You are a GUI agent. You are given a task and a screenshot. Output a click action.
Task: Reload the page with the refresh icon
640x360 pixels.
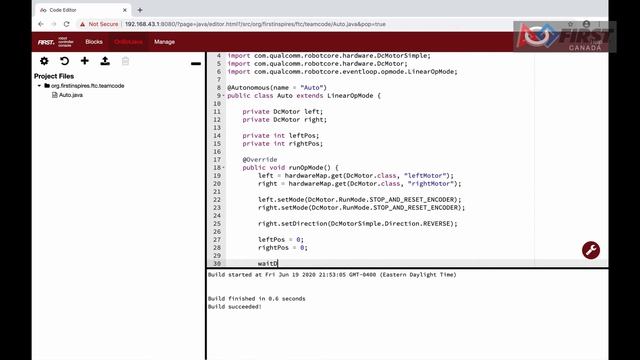pyautogui.click(x=67, y=24)
